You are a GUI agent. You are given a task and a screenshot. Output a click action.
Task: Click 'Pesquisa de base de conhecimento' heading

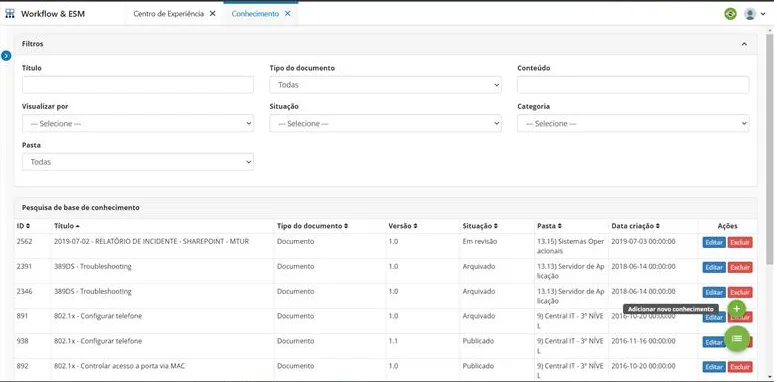80,208
